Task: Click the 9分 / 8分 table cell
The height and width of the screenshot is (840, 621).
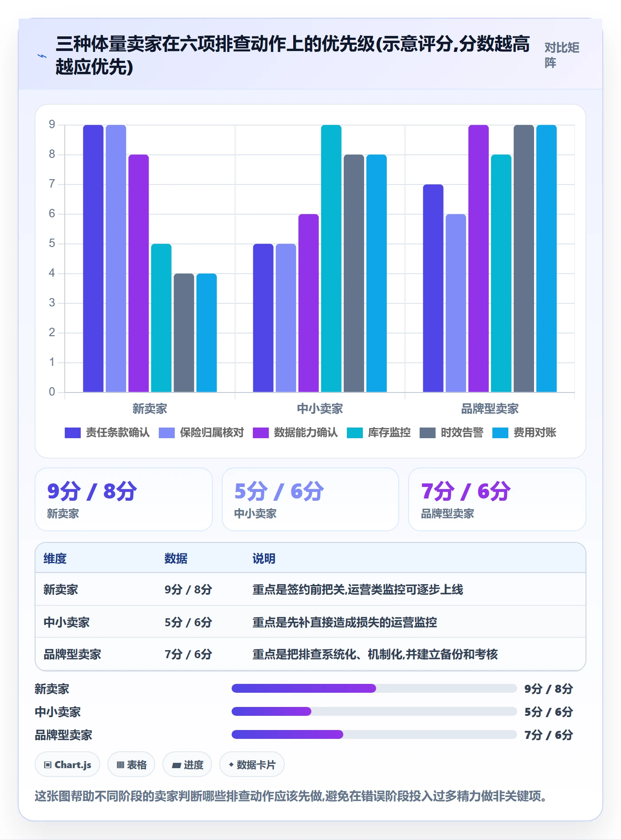Action: tap(188, 589)
